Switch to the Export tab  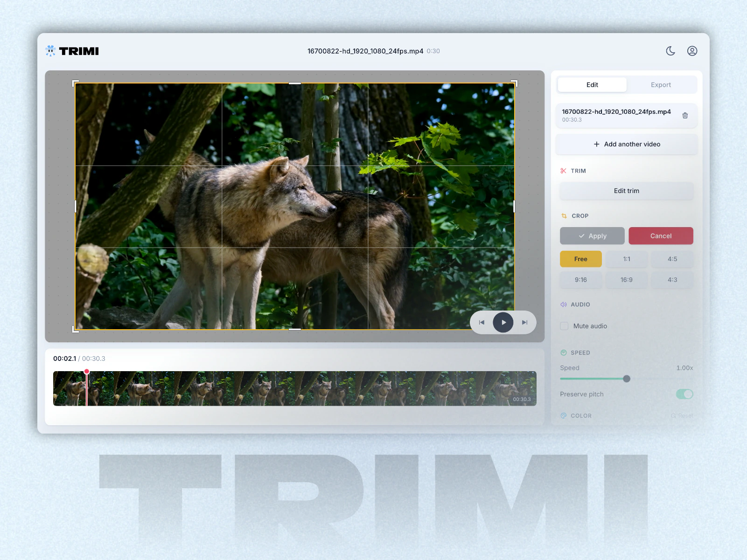coord(661,85)
